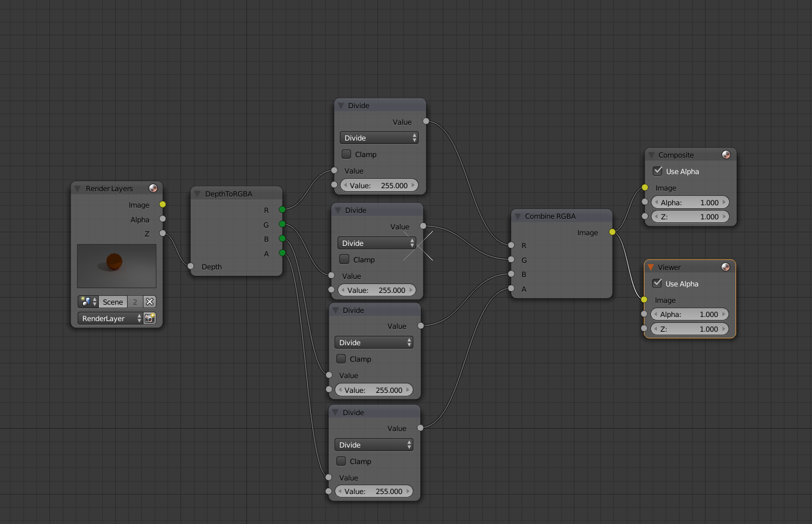Click G output socket on DepthToRGBA
This screenshot has height=524, width=812.
pos(282,224)
